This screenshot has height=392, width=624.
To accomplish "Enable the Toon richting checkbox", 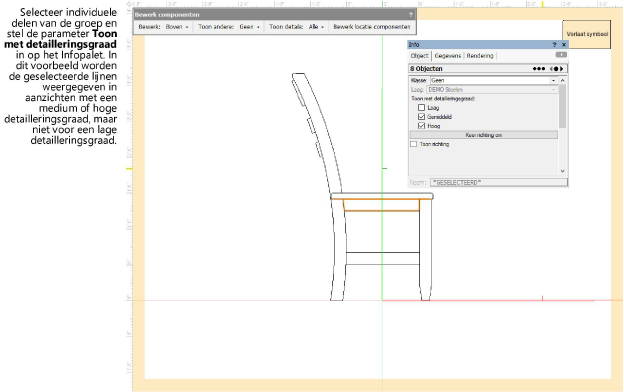I will coord(413,144).
